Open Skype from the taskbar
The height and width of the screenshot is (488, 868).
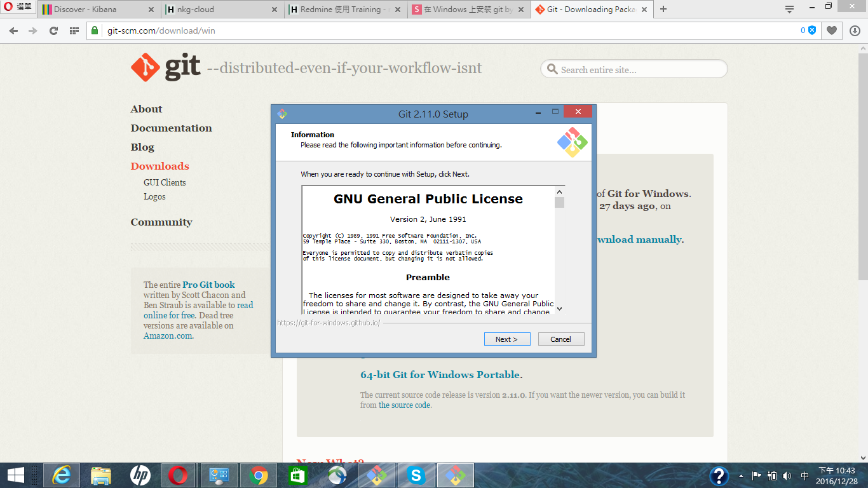416,475
